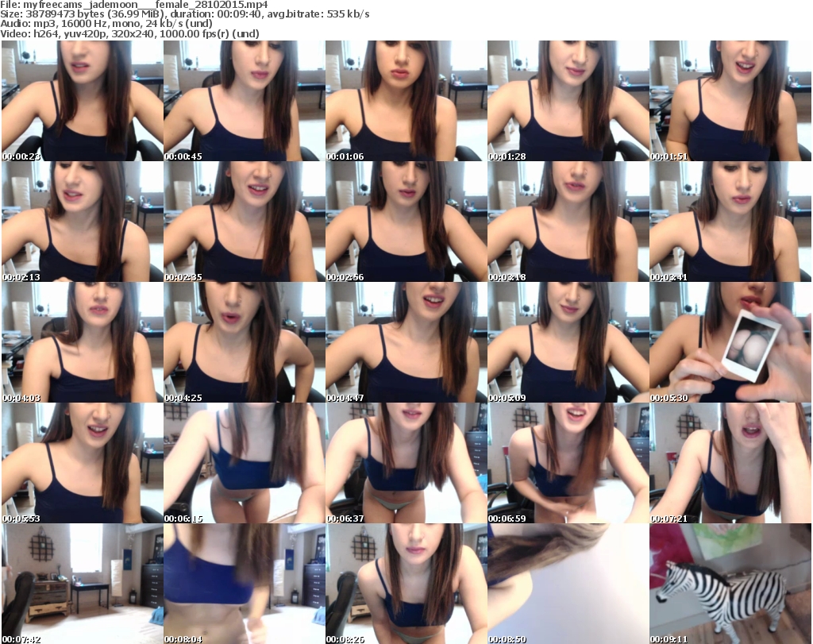813x644 pixels.
Task: Open the frame labeled 00:05:09
Action: (568, 343)
